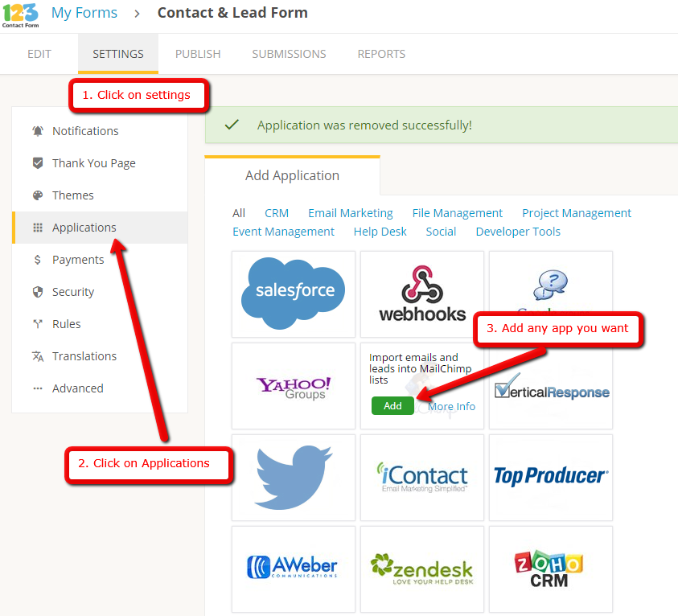Screen dimensions: 678x616
Task: Open Translations settings
Action: coord(100,356)
